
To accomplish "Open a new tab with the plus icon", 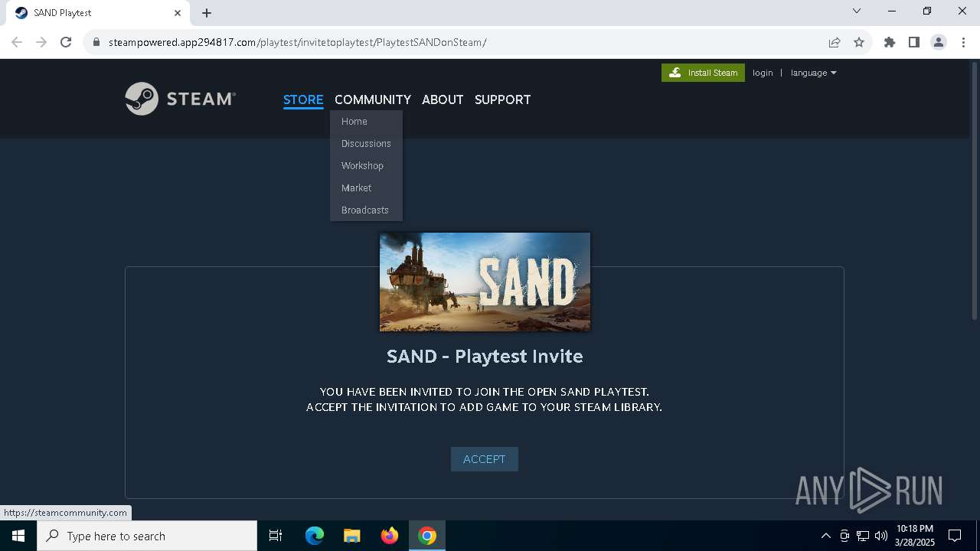I will pyautogui.click(x=207, y=13).
